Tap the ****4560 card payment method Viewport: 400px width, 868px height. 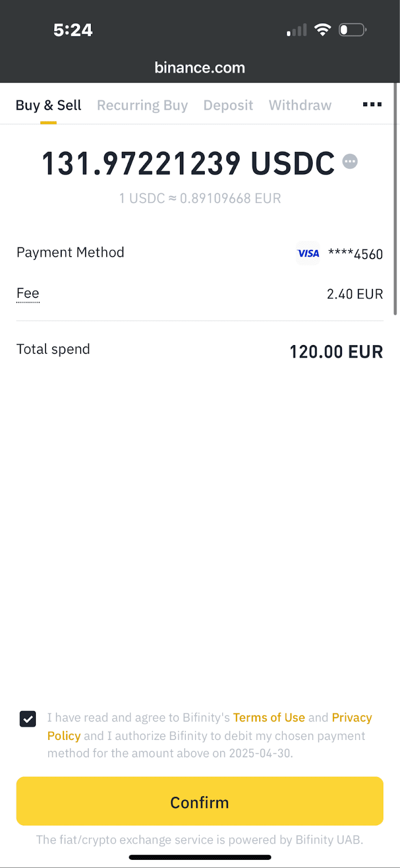tap(356, 254)
